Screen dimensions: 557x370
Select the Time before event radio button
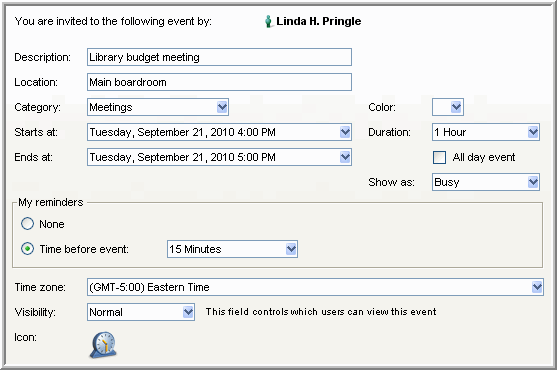[27, 249]
